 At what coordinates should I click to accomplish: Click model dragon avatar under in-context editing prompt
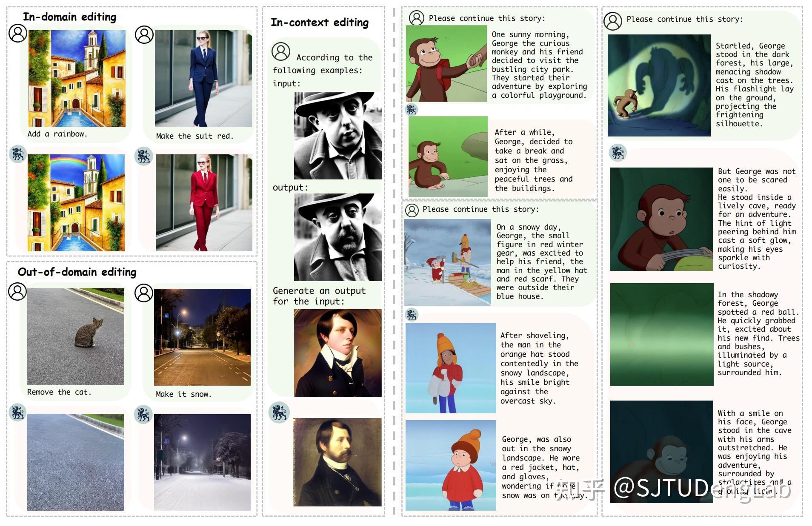[279, 412]
